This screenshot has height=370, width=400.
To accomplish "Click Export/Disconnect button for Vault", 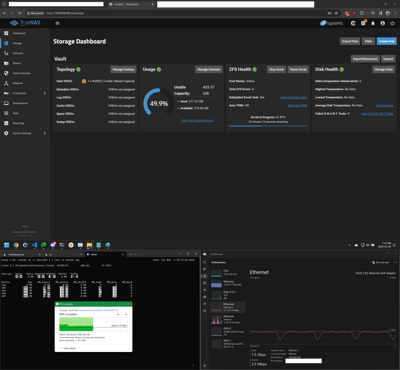I will pyautogui.click(x=365, y=59).
